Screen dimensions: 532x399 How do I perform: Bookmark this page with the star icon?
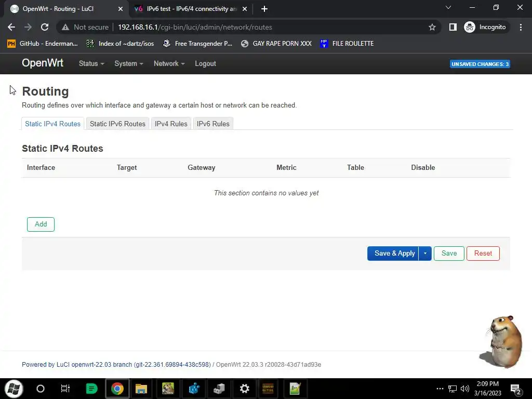432,27
